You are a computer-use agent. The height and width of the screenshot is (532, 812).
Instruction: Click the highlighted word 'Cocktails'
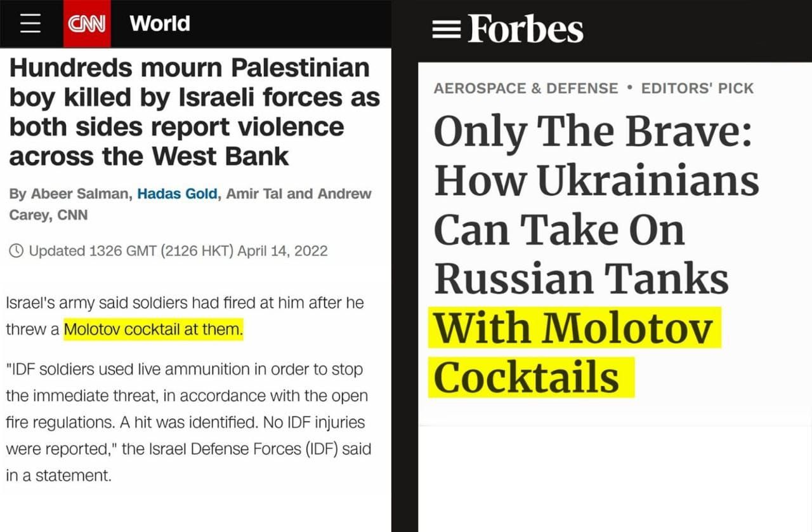click(x=527, y=377)
